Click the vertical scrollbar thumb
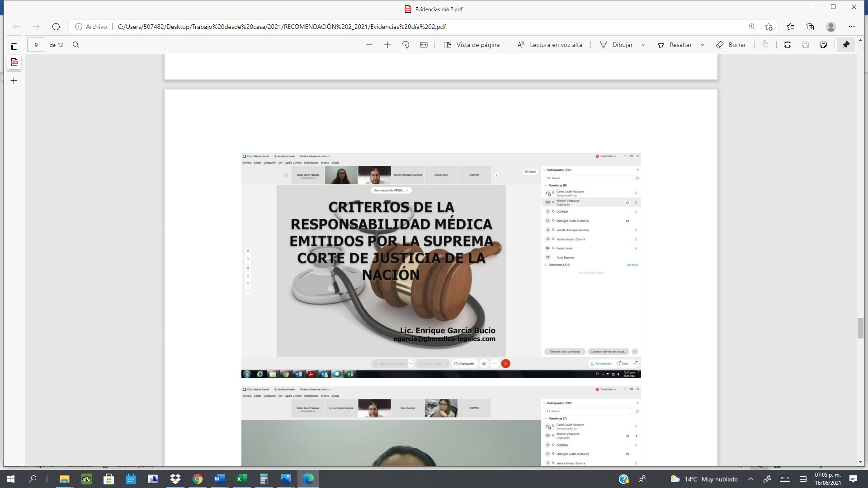The image size is (868, 488). [860, 328]
